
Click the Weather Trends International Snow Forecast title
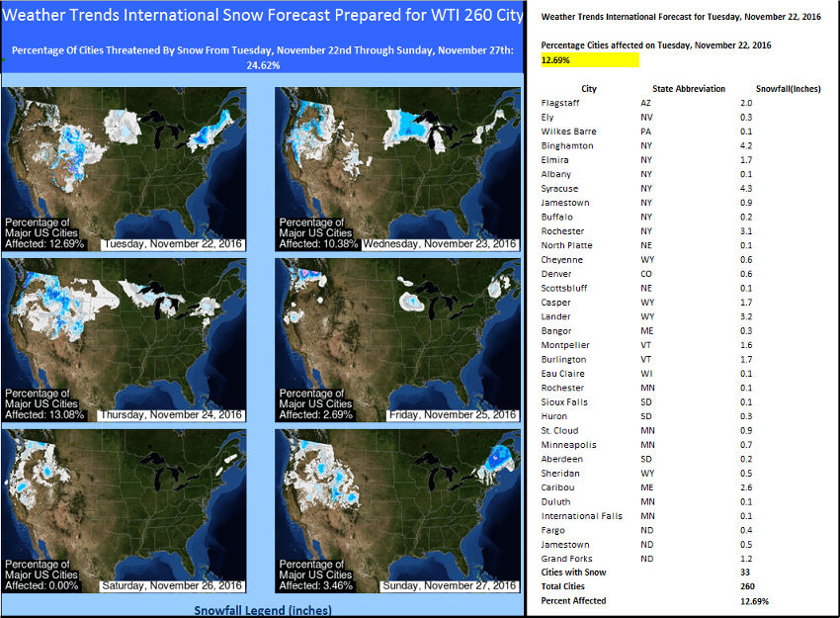point(262,17)
